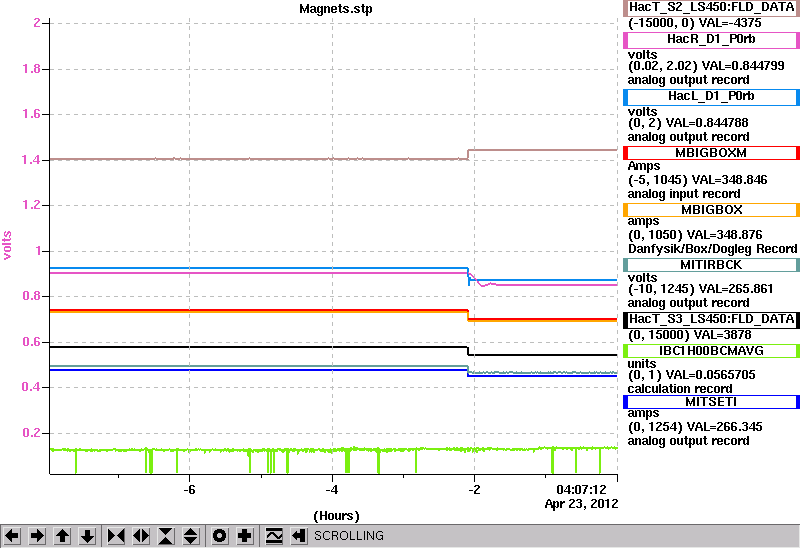Click the VAL=266.345 readout
Screen dimensions: 800x548
tap(725, 427)
